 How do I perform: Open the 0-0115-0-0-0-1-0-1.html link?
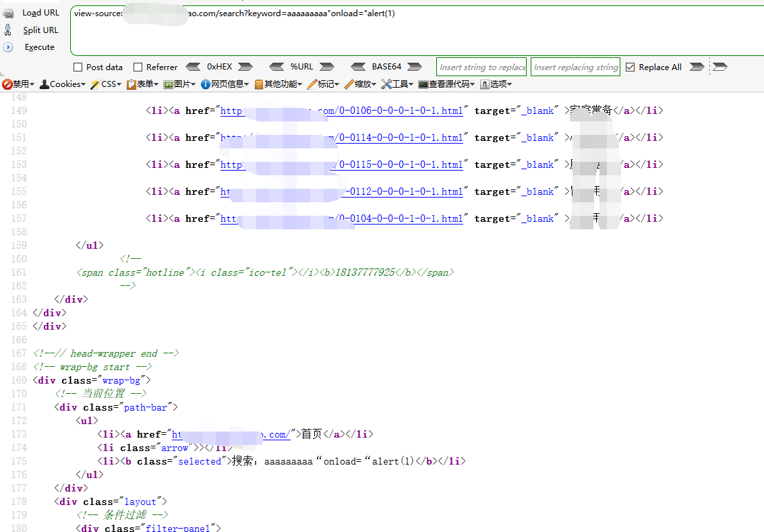pyautogui.click(x=342, y=165)
